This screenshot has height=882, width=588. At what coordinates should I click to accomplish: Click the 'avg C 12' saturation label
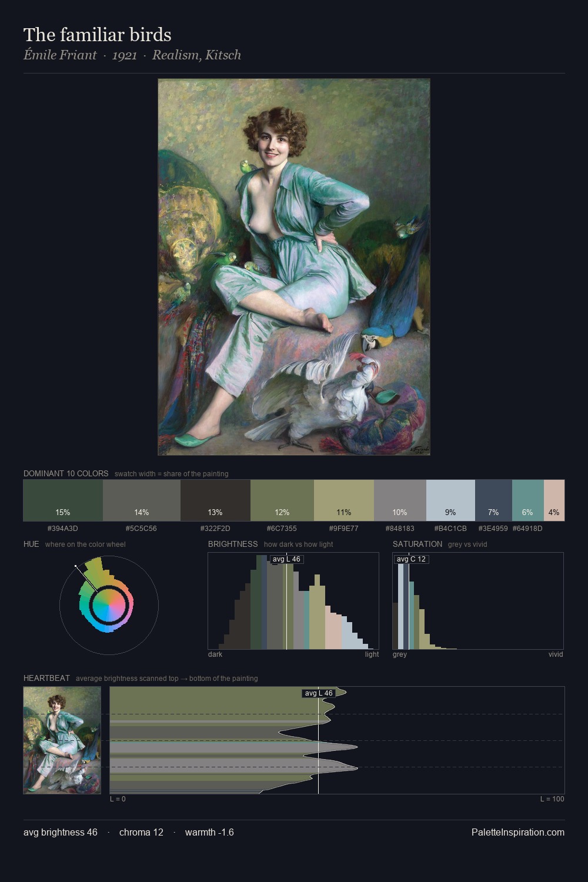[411, 559]
